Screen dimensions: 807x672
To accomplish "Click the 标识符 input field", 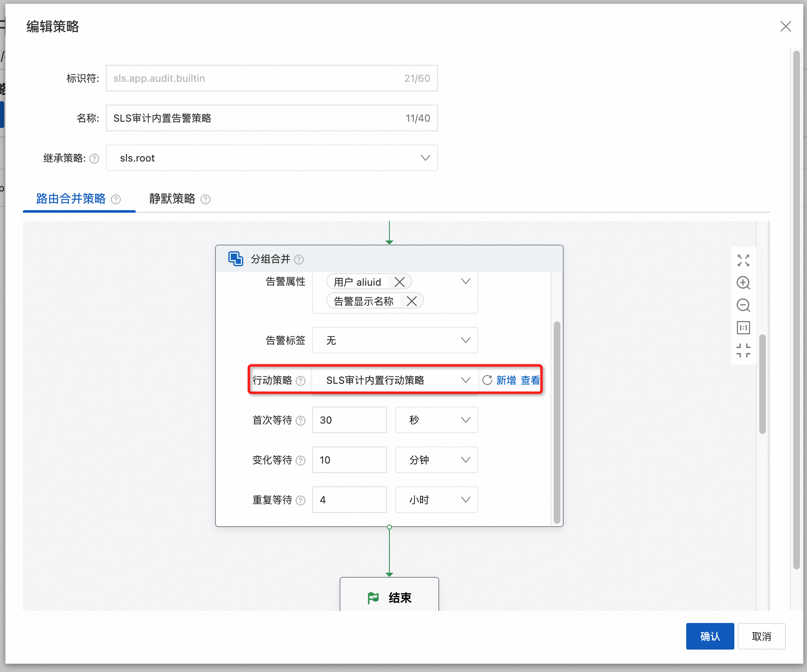I will click(x=272, y=78).
